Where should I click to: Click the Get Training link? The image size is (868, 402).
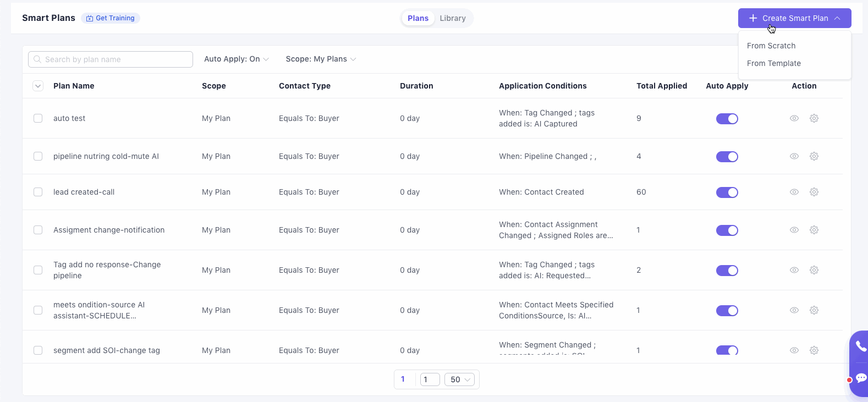point(111,18)
